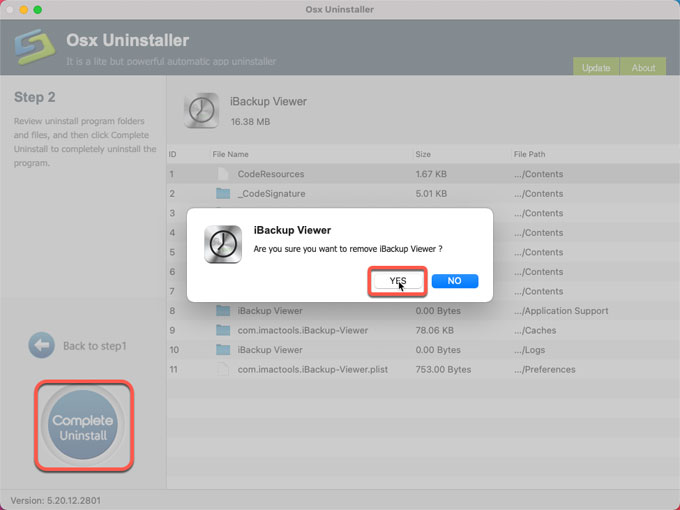The image size is (680, 510).
Task: Click the 78.06 KB size cell
Action: coord(435,330)
